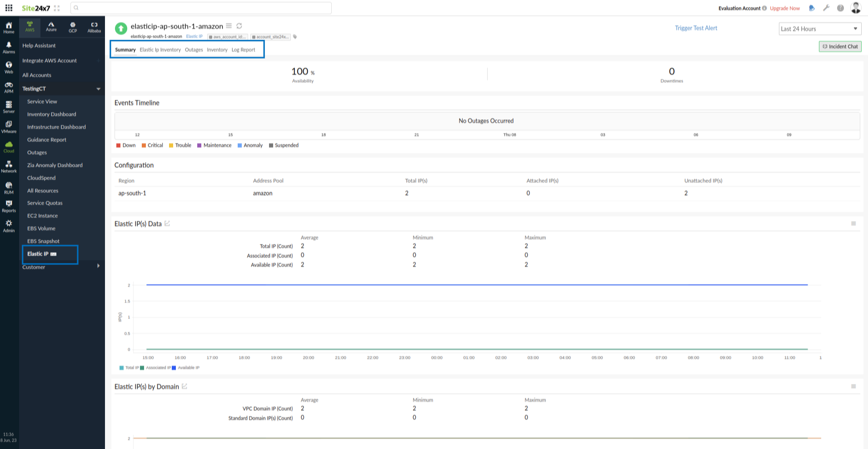Switch to the Log Report tab
This screenshot has height=449, width=868.
(244, 50)
